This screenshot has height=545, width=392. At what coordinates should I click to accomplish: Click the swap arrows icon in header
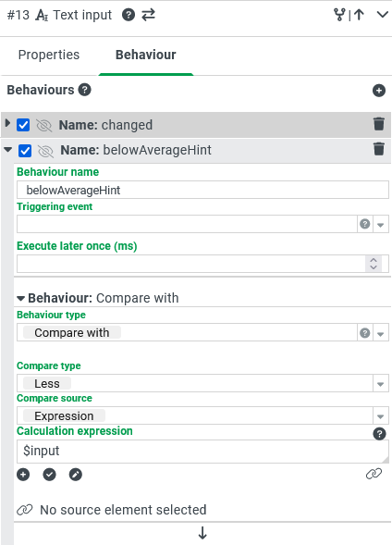(148, 15)
